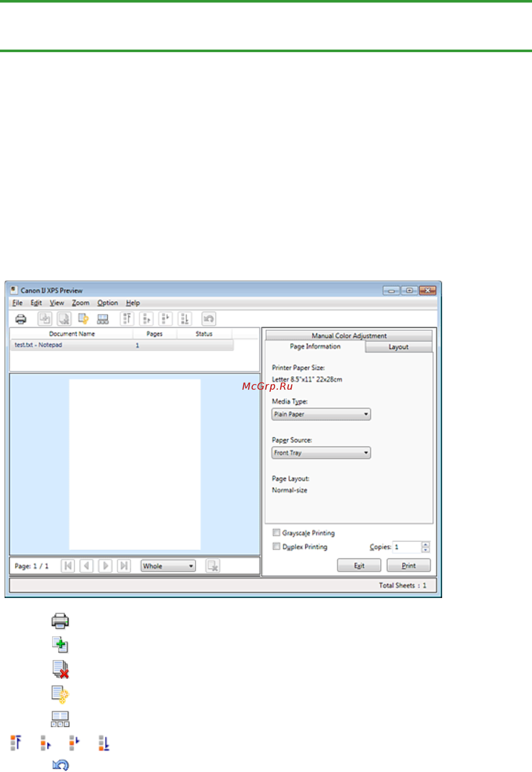The image size is (532, 772).
Task: Click the reset documents legend icon
Action: click(60, 695)
